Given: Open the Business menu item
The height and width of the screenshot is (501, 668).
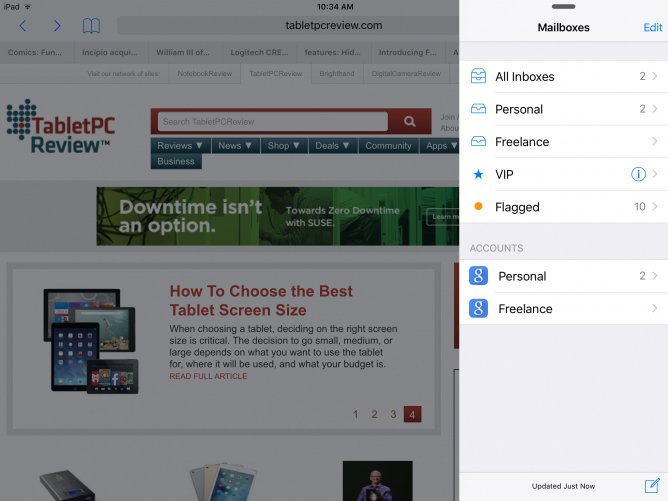Looking at the screenshot, I should tap(176, 161).
